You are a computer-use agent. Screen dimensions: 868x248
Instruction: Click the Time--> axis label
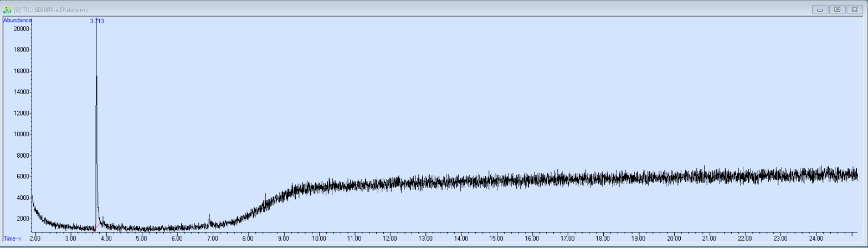click(12, 239)
